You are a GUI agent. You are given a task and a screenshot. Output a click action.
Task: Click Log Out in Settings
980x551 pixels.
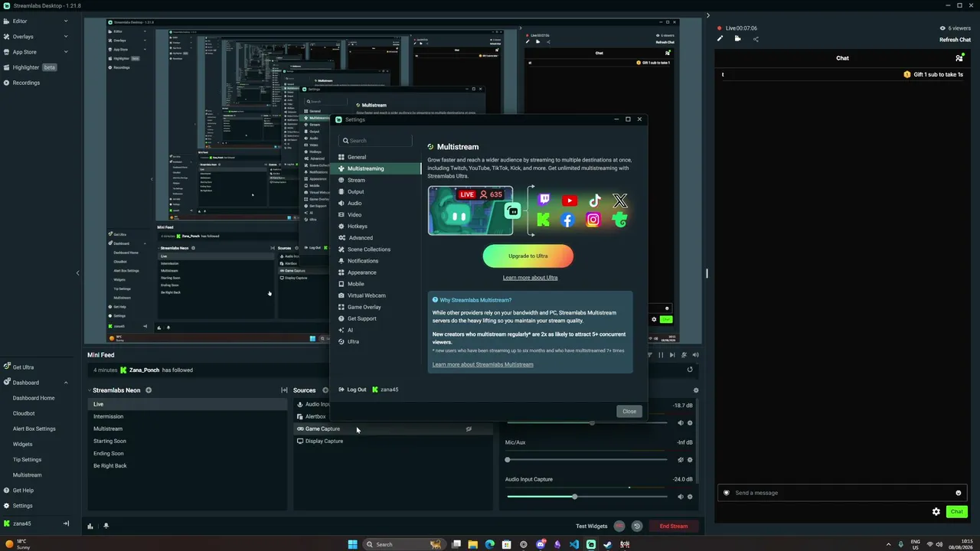pyautogui.click(x=352, y=390)
